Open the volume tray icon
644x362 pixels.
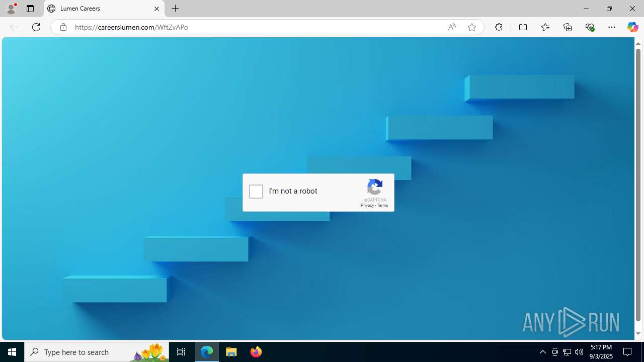coord(579,352)
